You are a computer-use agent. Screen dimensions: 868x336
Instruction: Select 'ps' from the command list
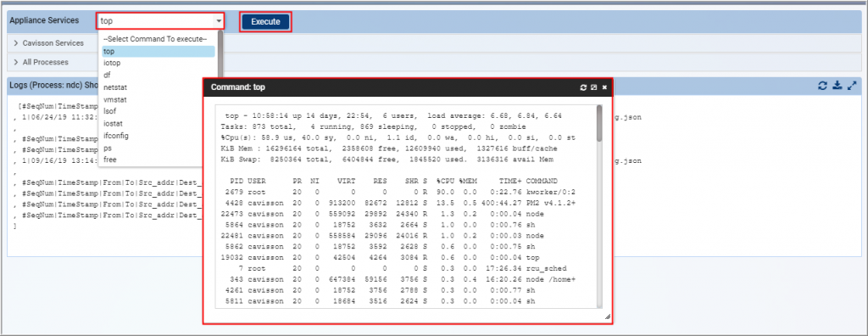(158, 148)
